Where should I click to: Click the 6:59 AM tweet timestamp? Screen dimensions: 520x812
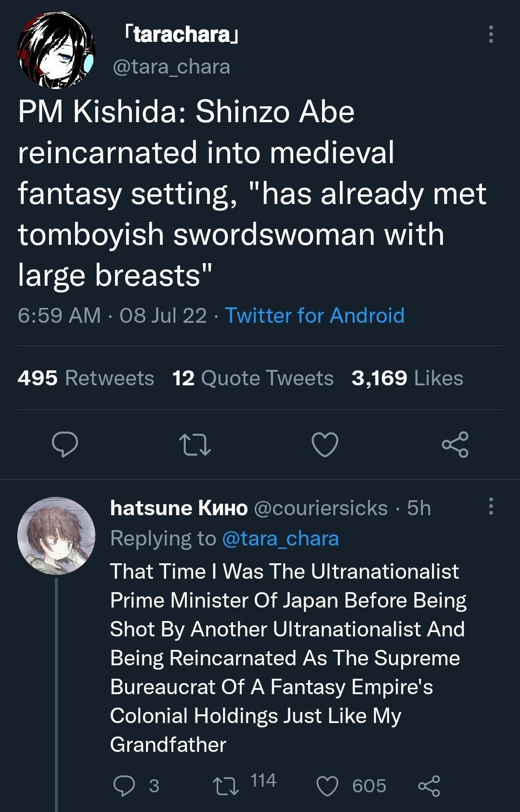click(59, 316)
